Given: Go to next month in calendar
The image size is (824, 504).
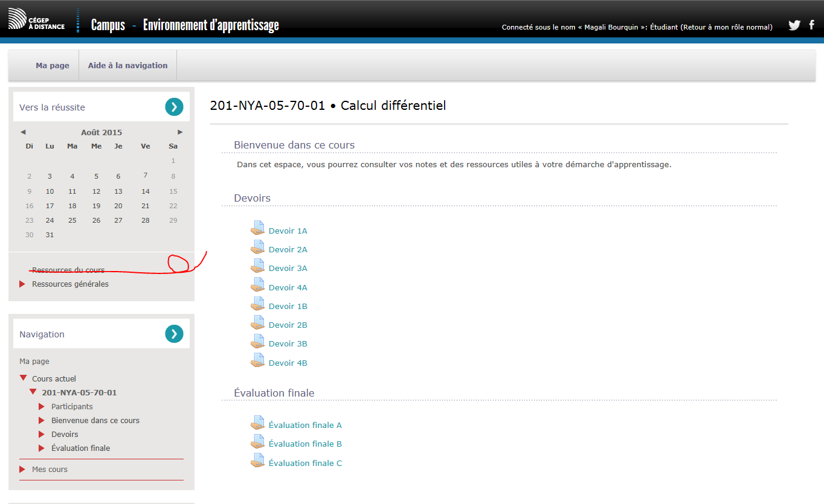Looking at the screenshot, I should tap(180, 132).
